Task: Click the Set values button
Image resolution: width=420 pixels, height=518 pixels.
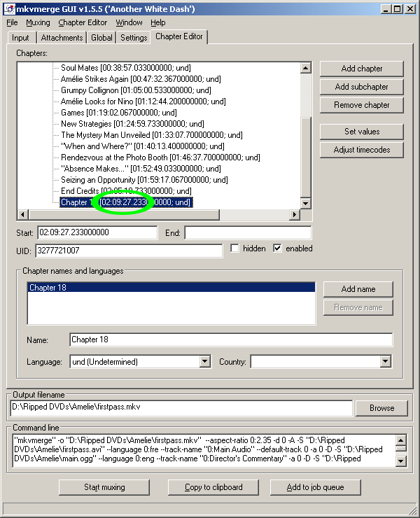Action: pos(361,132)
